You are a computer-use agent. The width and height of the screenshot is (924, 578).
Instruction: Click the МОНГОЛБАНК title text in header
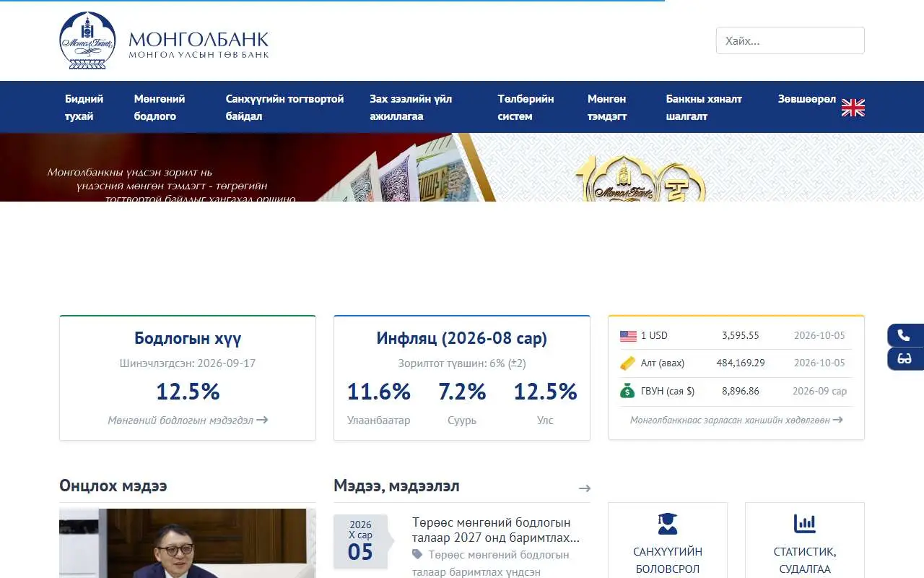[x=199, y=39]
